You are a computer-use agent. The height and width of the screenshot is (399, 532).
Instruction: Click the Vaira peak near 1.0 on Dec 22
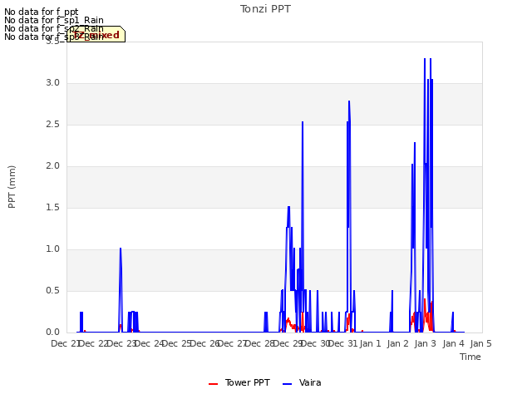121,249
